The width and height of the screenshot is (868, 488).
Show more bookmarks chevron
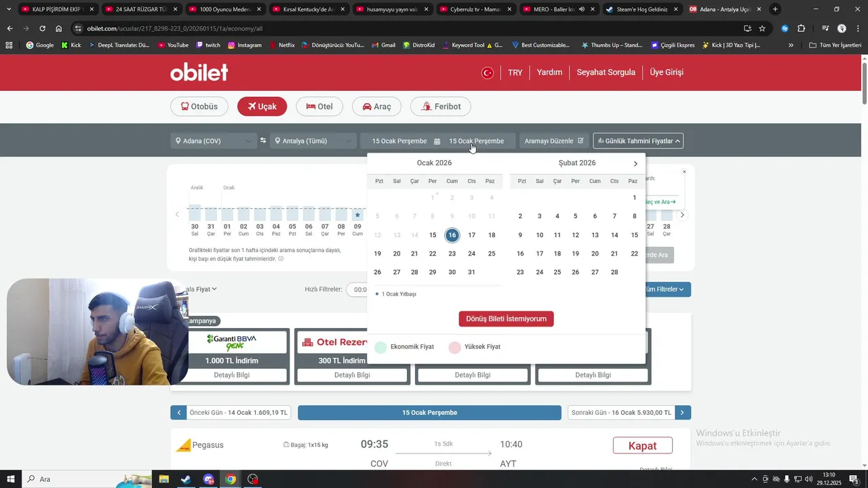791,45
